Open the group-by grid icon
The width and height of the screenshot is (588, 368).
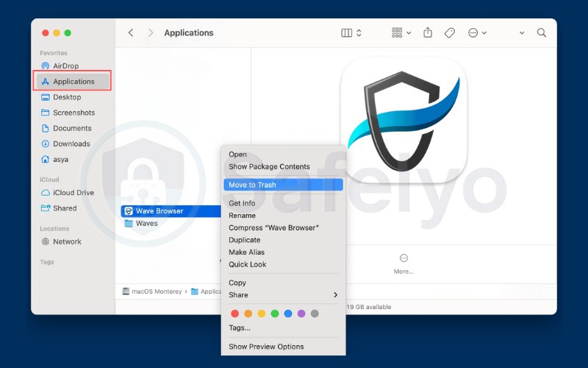397,33
